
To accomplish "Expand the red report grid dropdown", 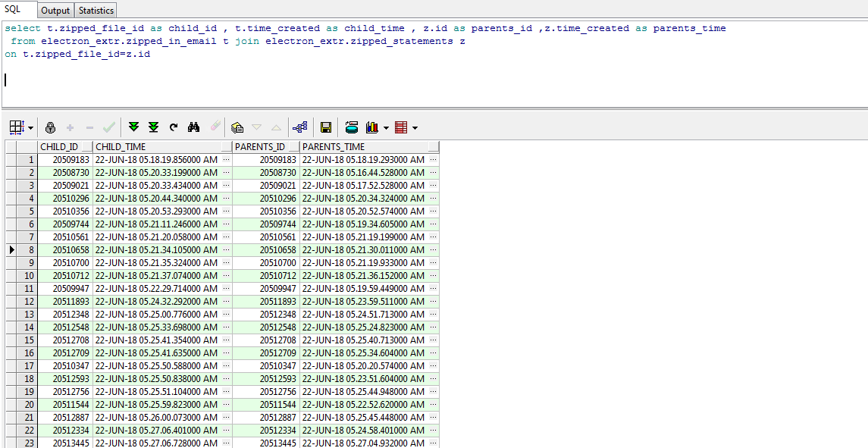I will 415,127.
